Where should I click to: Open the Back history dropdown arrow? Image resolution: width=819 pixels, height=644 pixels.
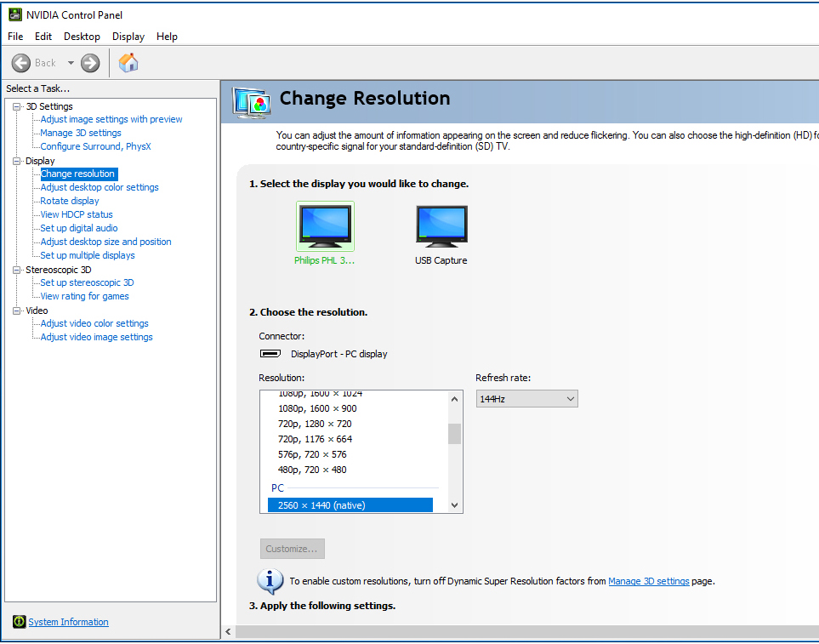pos(71,63)
